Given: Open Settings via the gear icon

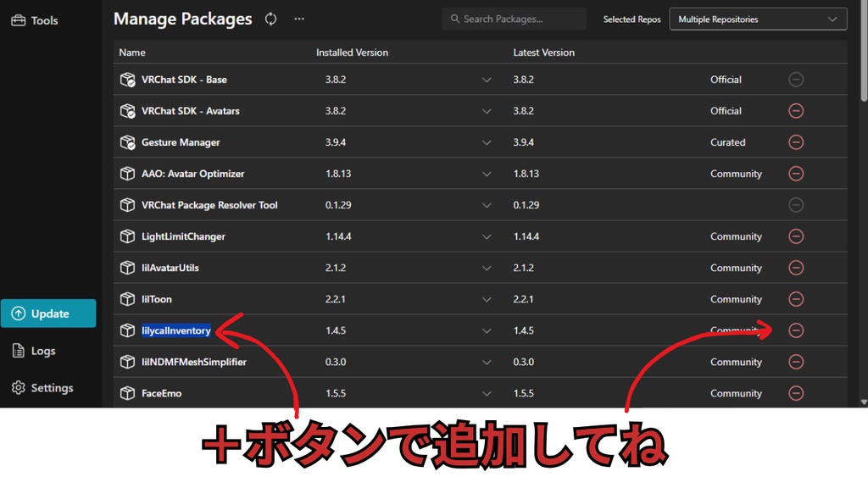Looking at the screenshot, I should point(19,387).
